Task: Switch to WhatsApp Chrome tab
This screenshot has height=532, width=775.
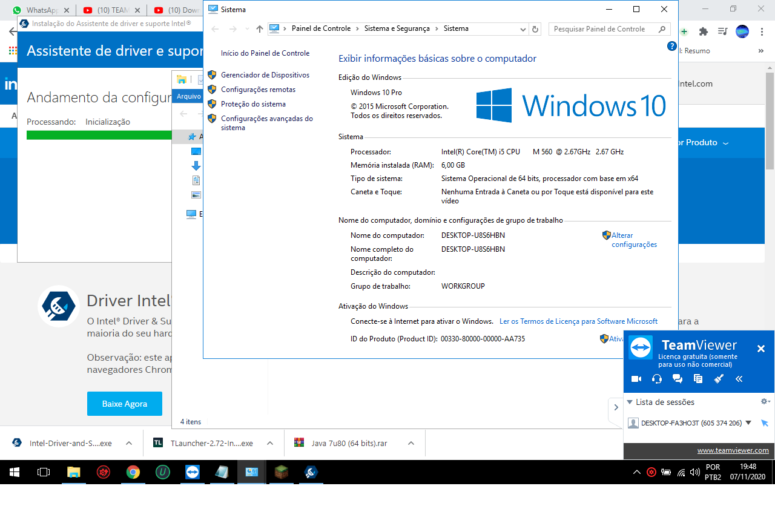Action: (x=41, y=10)
